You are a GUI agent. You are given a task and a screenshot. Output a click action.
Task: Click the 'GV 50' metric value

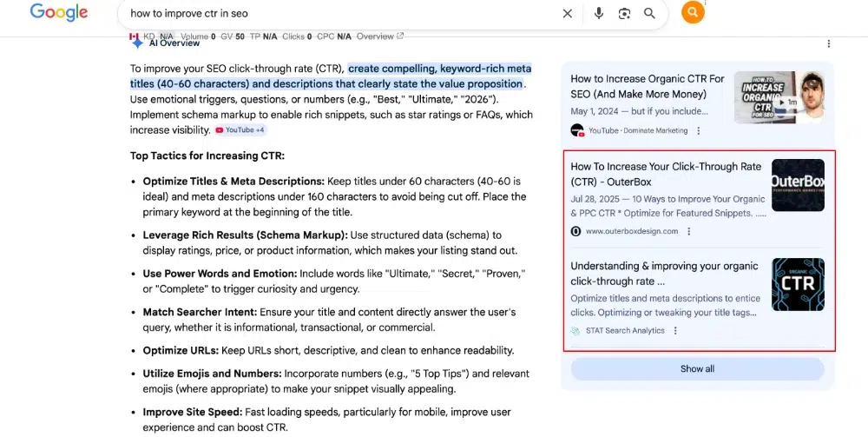(x=233, y=36)
